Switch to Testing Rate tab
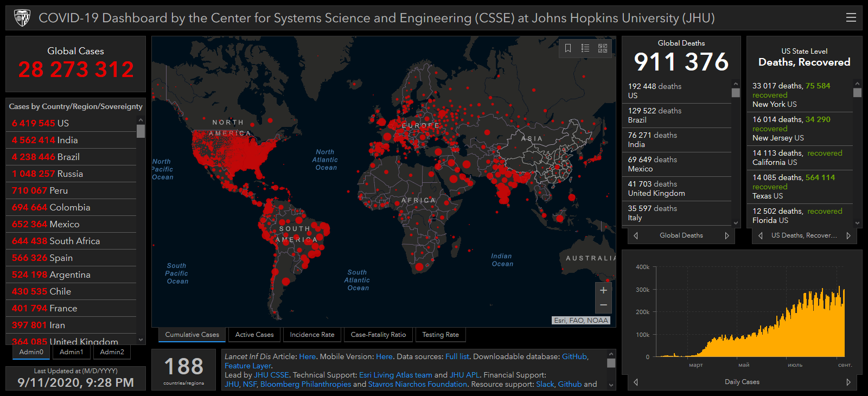The image size is (868, 396). pyautogui.click(x=441, y=335)
